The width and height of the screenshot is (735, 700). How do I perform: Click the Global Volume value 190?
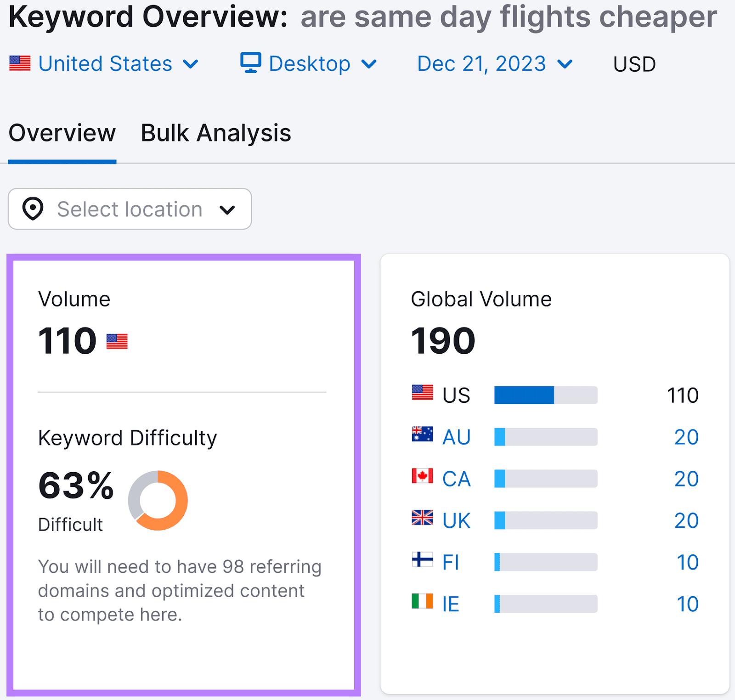443,341
